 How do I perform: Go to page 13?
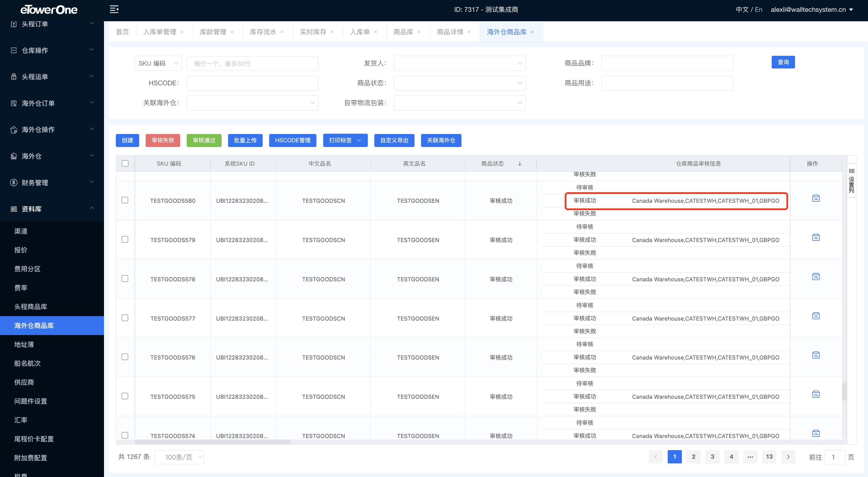[769, 457]
